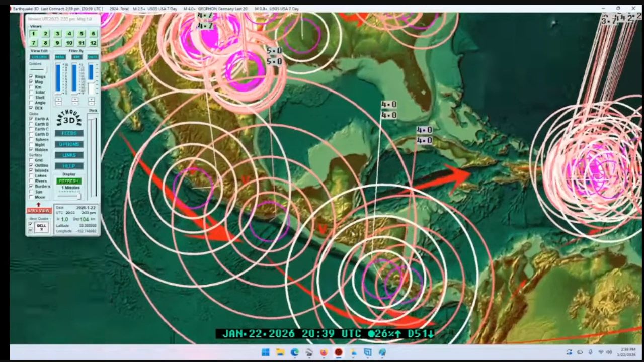
Task: Open Firefox from the taskbar
Action: [324, 352]
